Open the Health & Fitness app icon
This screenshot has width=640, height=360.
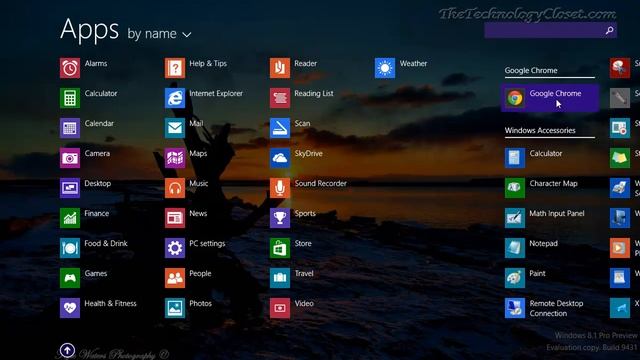point(70,308)
